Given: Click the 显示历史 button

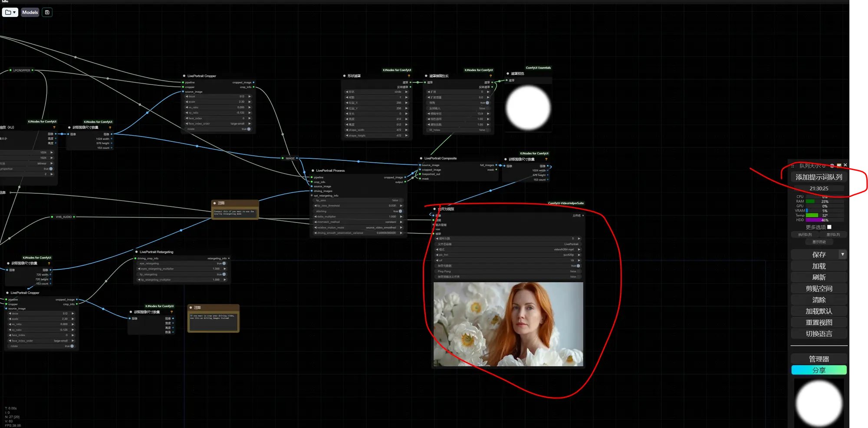Looking at the screenshot, I should 819,242.
